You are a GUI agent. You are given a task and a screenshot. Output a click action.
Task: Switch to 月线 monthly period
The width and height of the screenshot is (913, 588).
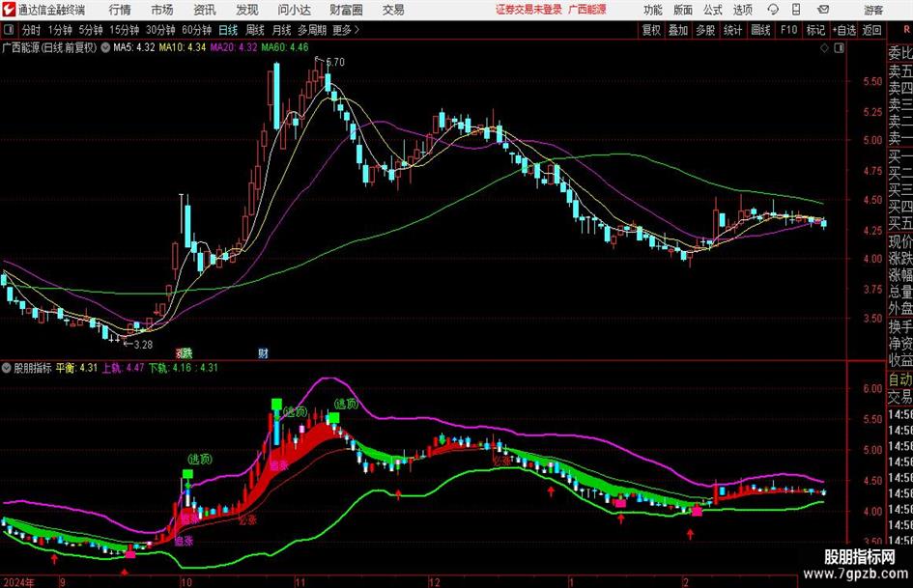point(281,30)
